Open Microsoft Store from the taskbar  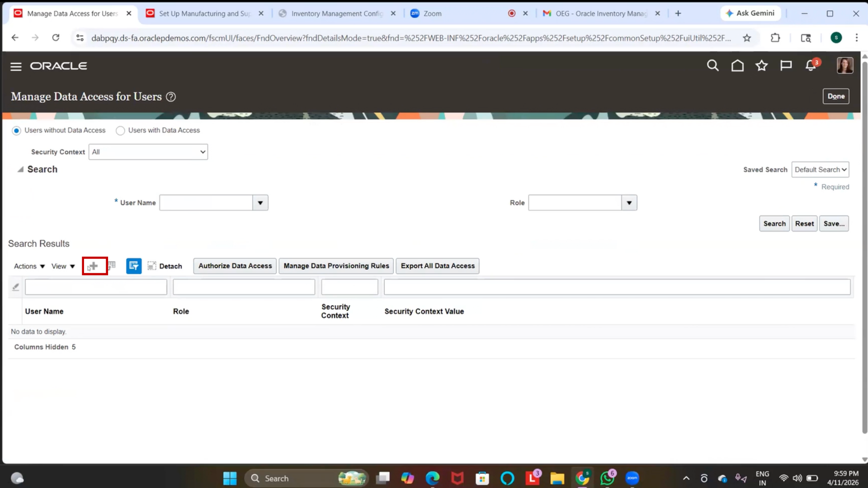pyautogui.click(x=482, y=478)
